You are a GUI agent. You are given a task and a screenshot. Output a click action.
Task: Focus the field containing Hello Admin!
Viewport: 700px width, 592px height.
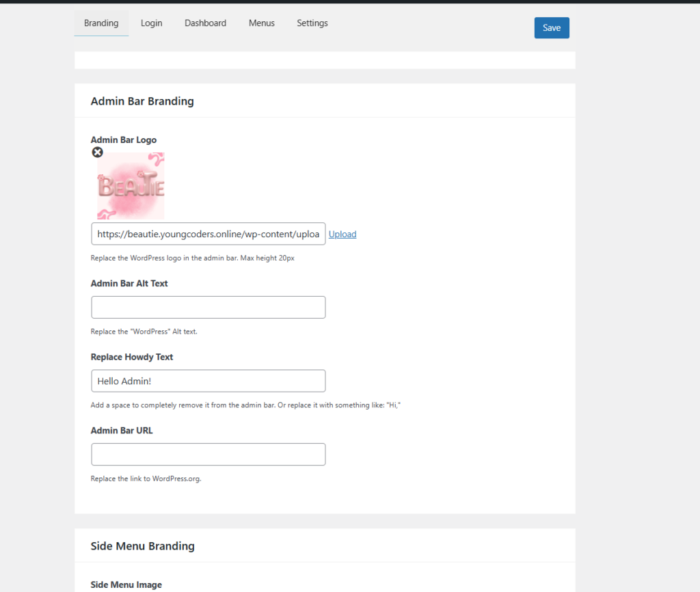point(208,381)
